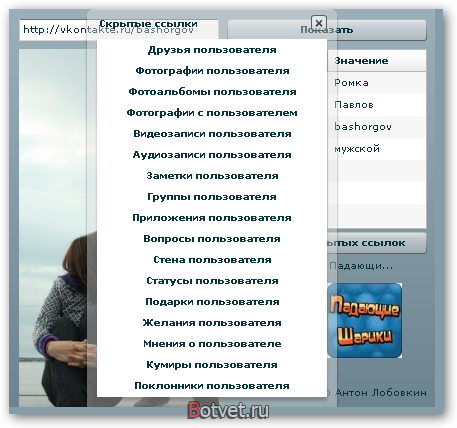
Task: Close the Скрытые ссылки popup
Action: tap(318, 23)
